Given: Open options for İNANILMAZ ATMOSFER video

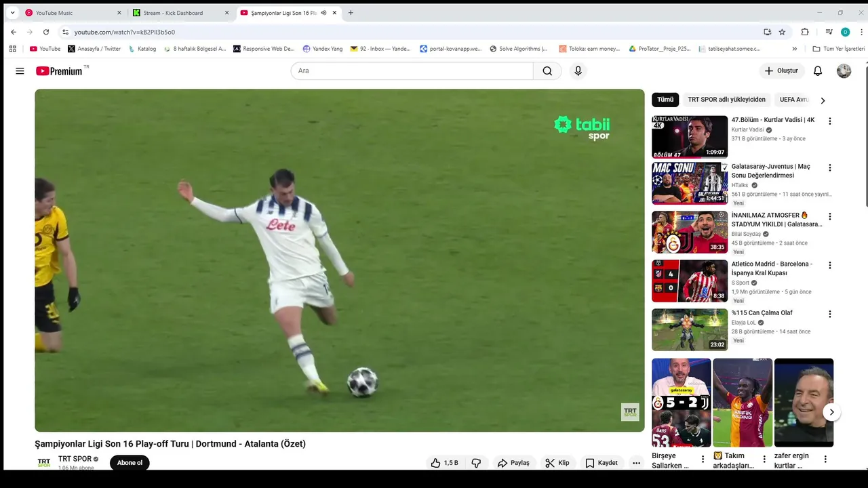Looking at the screenshot, I should pos(829,216).
